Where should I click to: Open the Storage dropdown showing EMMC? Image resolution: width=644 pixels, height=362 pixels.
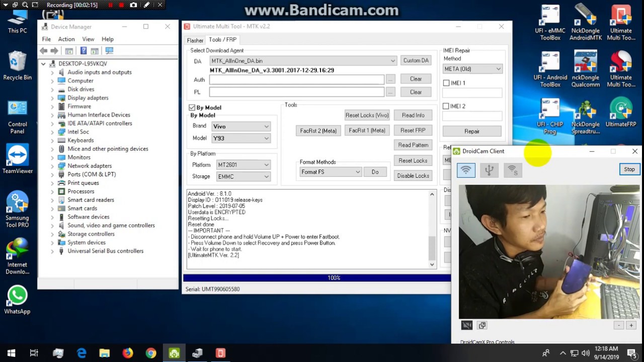tap(244, 176)
